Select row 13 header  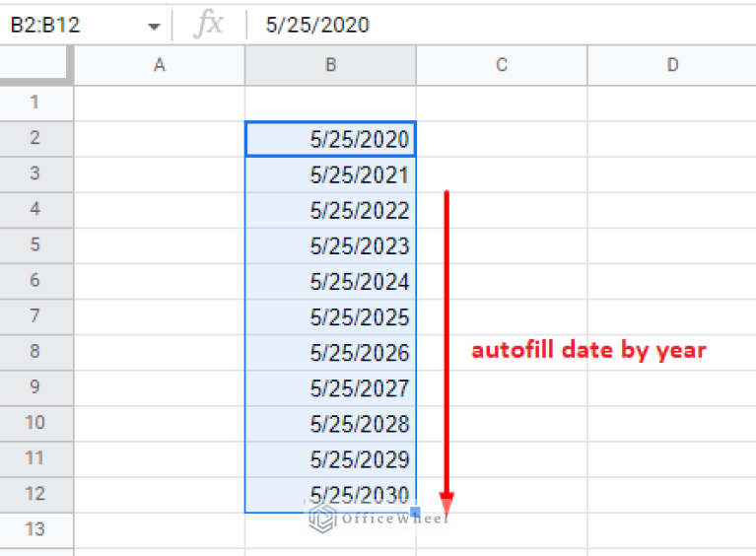pos(36,529)
